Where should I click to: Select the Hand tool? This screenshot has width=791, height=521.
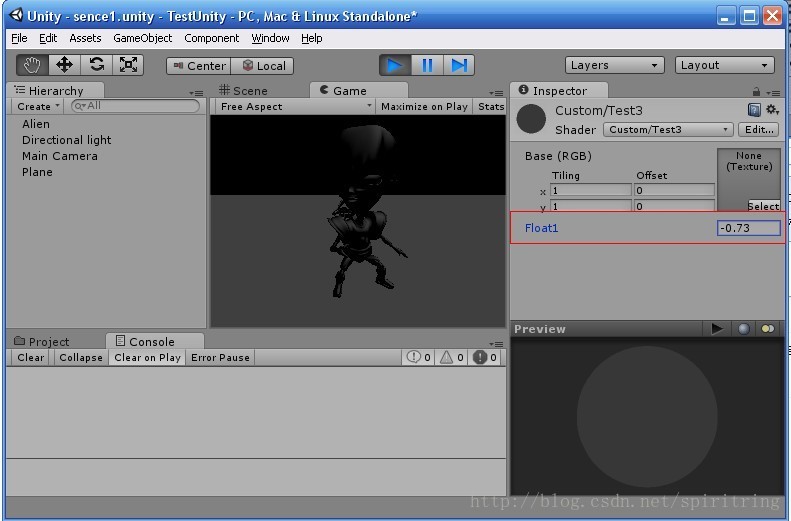click(x=32, y=65)
